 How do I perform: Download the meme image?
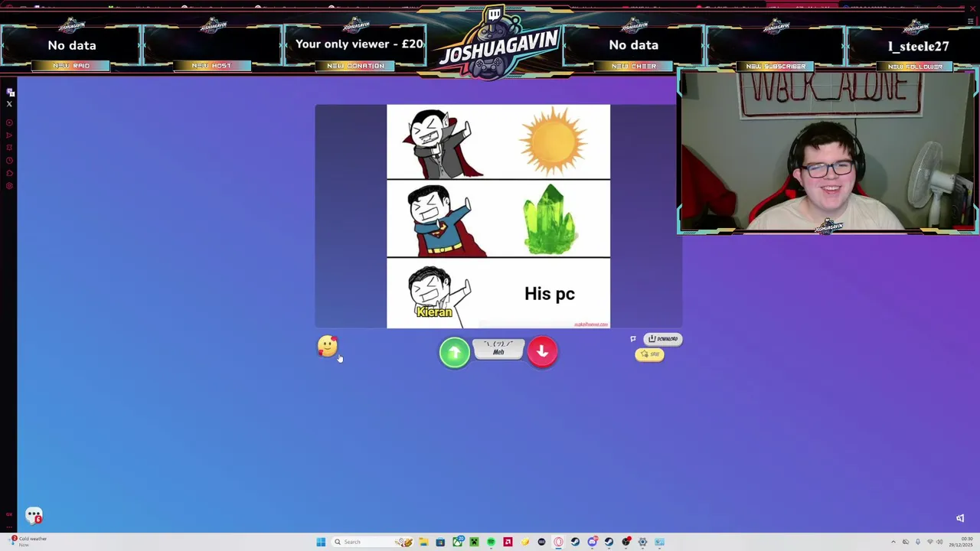click(x=664, y=339)
